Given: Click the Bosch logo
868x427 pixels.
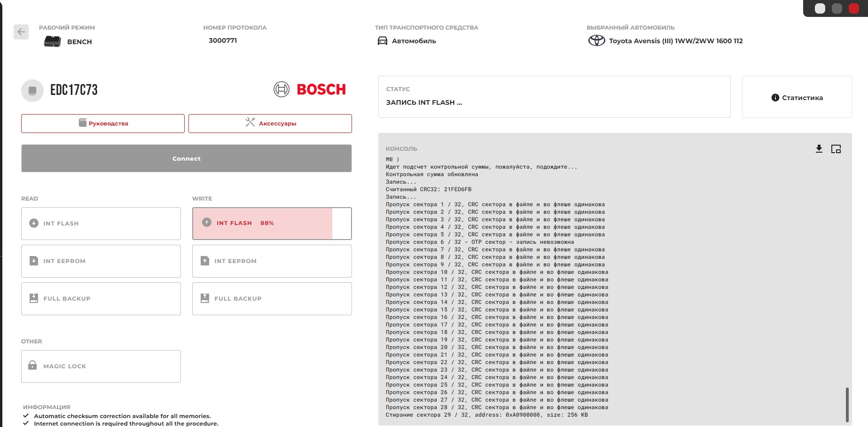Looking at the screenshot, I should (310, 89).
